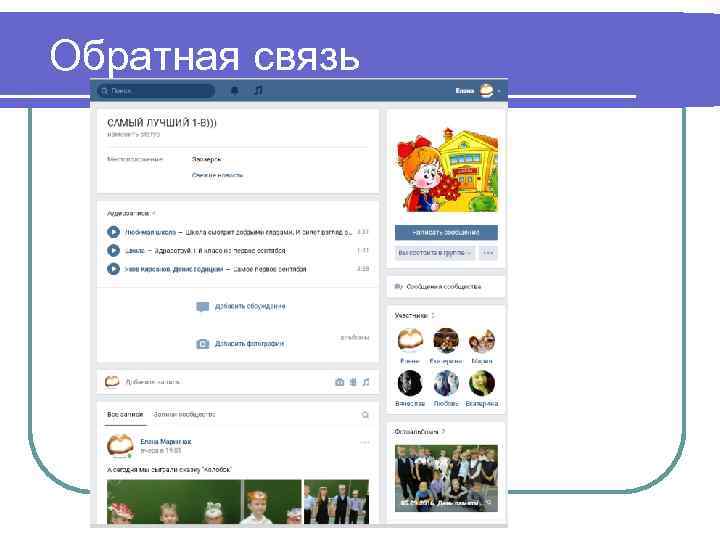Image resolution: width=720 pixels, height=540 pixels.
Task: Click the search field in VK header
Action: [156, 91]
